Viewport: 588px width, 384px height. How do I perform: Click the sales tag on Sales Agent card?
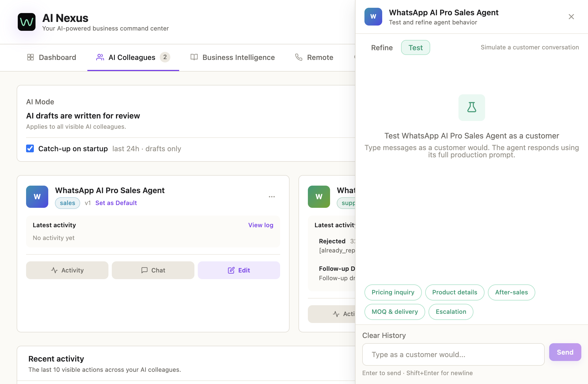click(67, 203)
